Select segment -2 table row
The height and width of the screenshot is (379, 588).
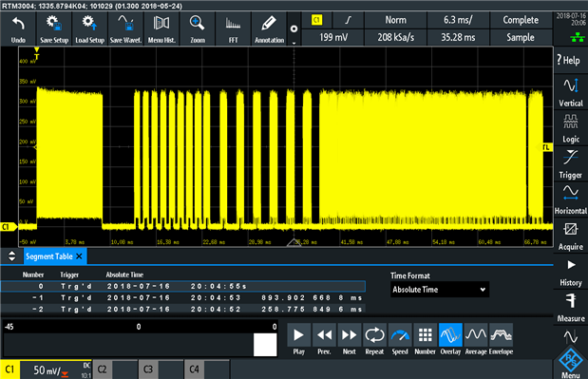pyautogui.click(x=183, y=310)
